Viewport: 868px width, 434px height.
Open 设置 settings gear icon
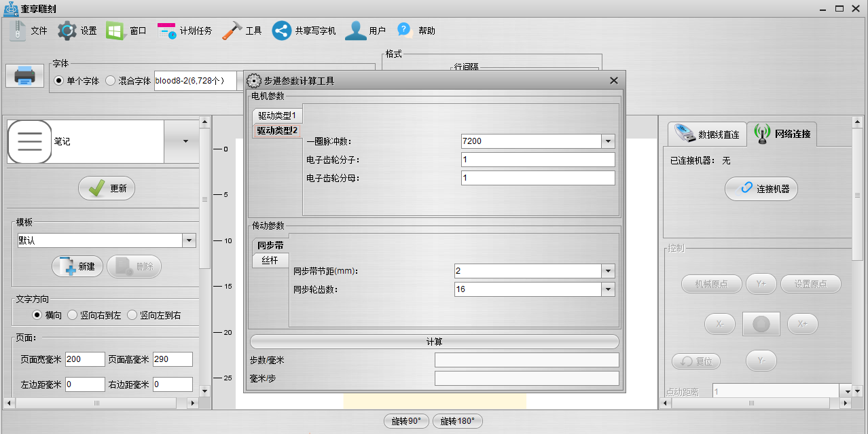coord(67,31)
